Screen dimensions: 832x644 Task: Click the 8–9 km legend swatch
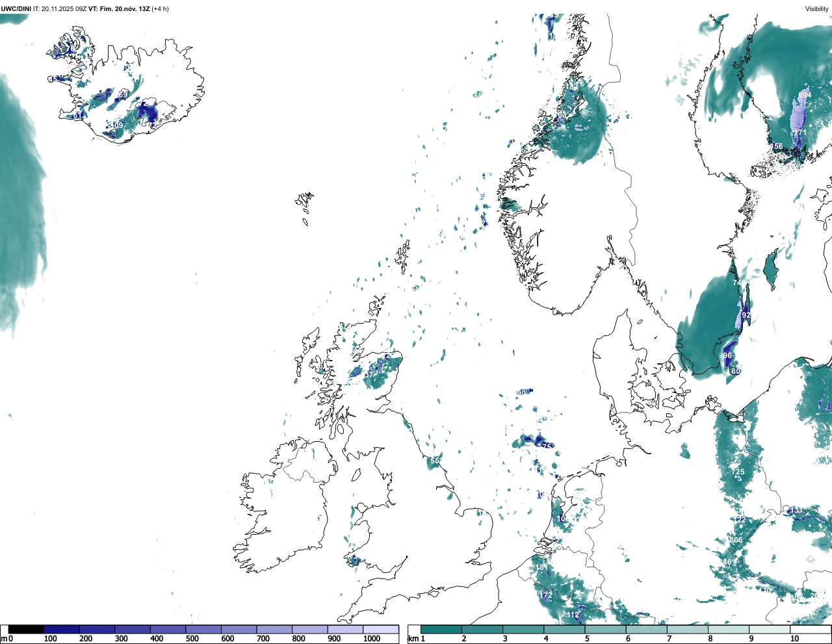coord(729,629)
